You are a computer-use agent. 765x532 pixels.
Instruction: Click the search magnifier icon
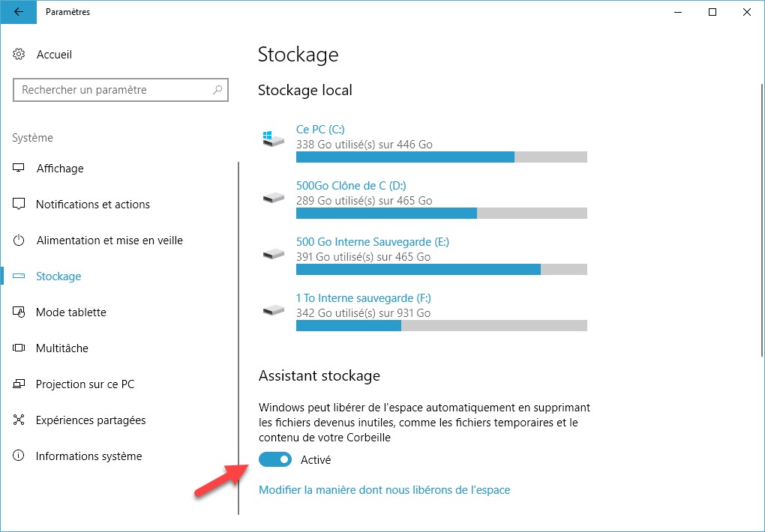click(x=217, y=90)
